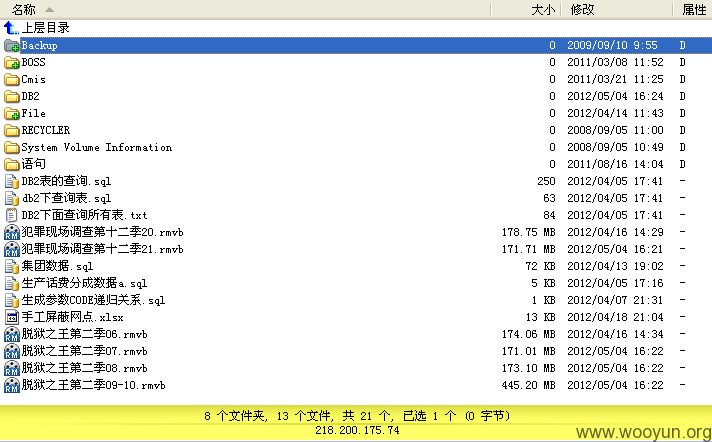Select the Backup folder icon
Screen dimensions: 712x442
tap(11, 45)
